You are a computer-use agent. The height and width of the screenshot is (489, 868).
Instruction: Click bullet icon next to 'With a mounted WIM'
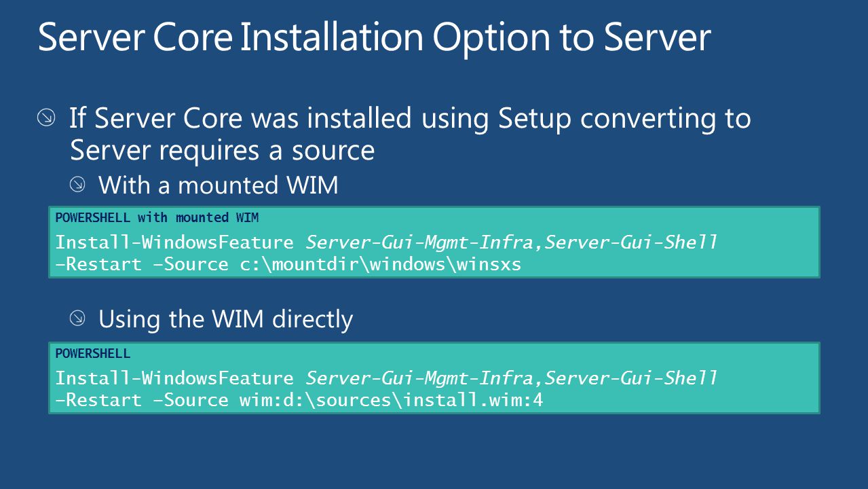point(78,184)
